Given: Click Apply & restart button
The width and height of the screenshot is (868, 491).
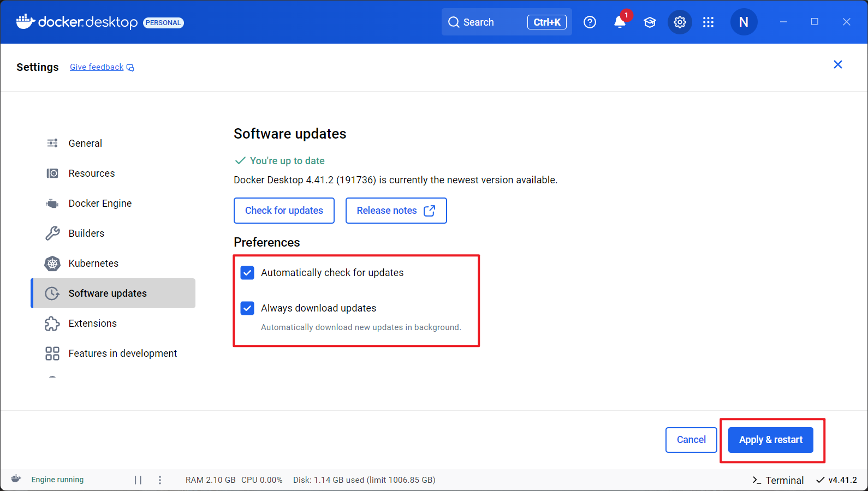Looking at the screenshot, I should coord(771,440).
